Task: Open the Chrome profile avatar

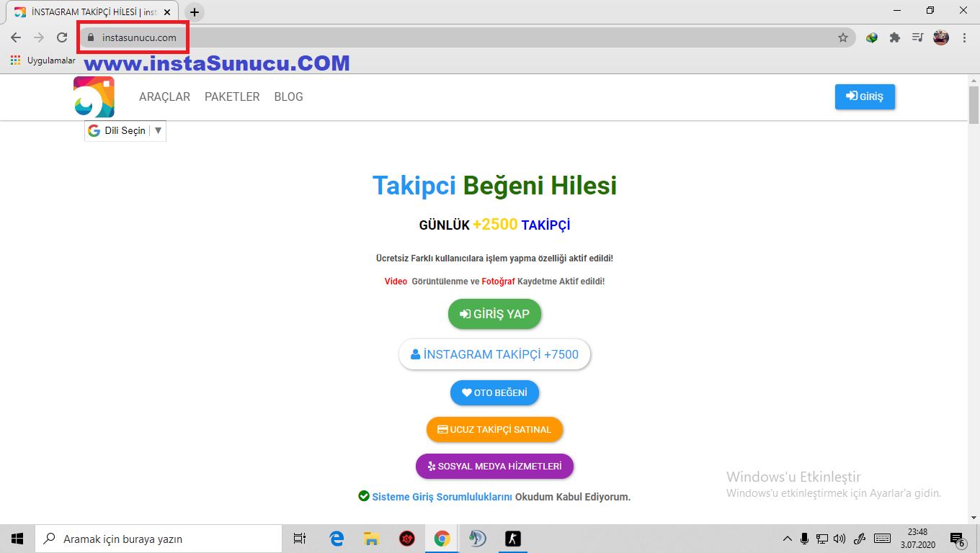Action: [x=941, y=37]
